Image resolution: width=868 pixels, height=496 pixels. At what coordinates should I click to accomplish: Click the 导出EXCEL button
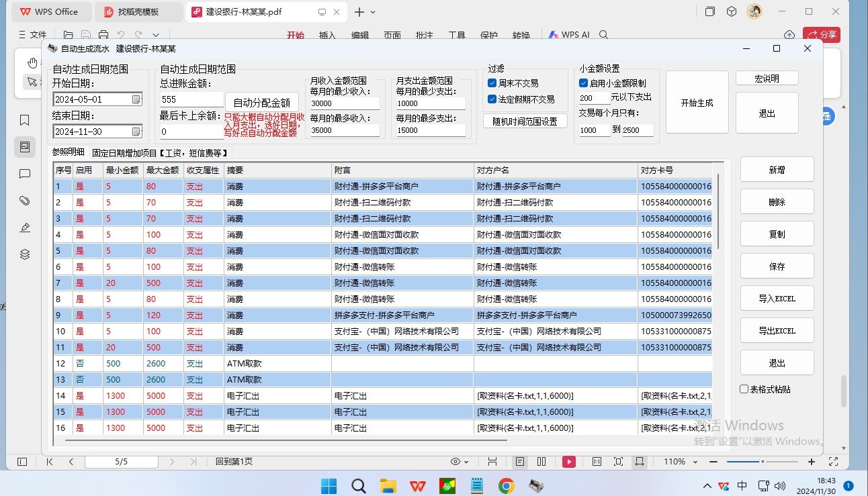click(x=777, y=331)
